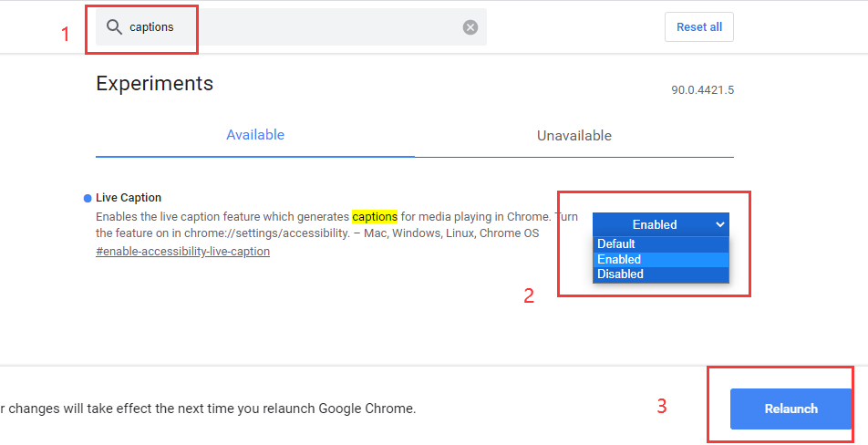Pick Disabled from the dropdown list
868x445 pixels.
pos(661,274)
